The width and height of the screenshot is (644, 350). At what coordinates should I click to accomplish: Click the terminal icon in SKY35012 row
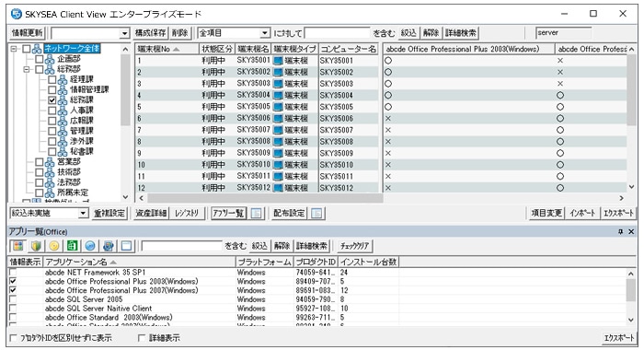pyautogui.click(x=278, y=188)
